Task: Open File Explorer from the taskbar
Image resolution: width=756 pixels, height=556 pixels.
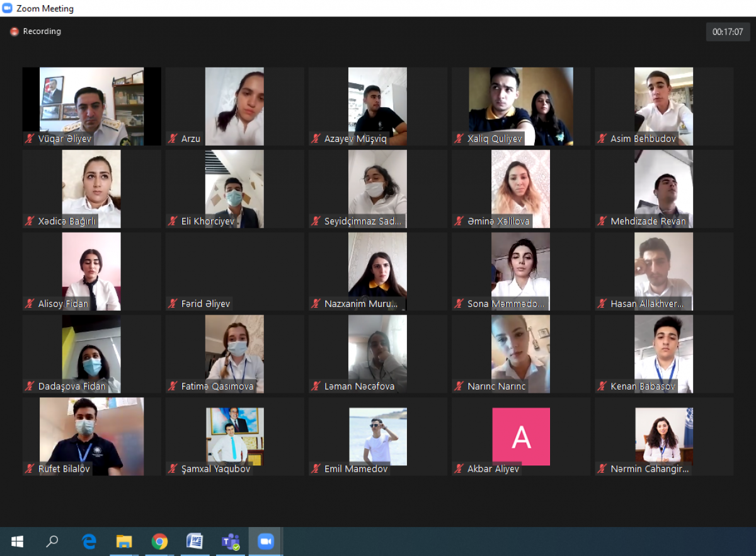Action: pyautogui.click(x=124, y=541)
